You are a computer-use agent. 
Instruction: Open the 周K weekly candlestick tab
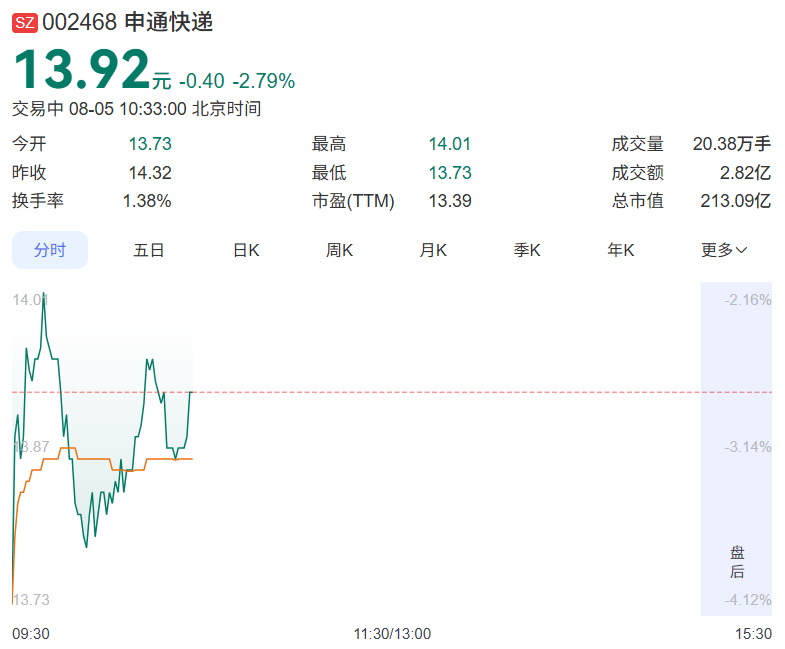(x=339, y=250)
